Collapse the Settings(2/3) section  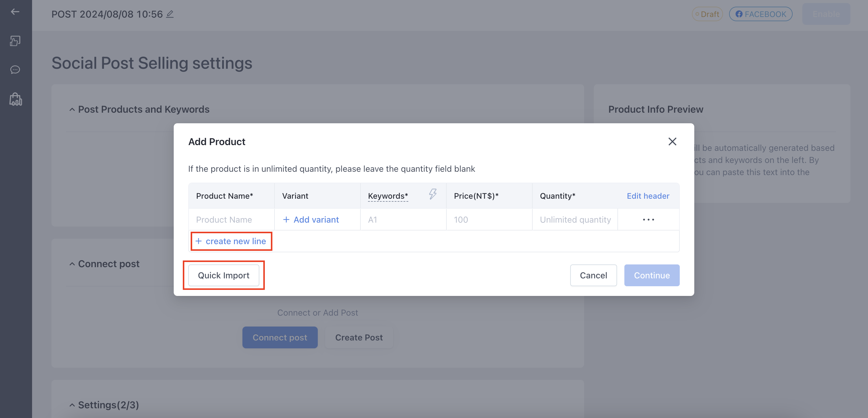[x=72, y=405]
